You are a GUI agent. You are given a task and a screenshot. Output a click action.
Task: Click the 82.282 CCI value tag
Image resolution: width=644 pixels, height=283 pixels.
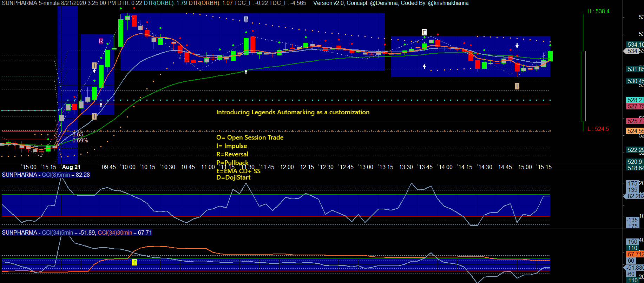click(x=636, y=196)
